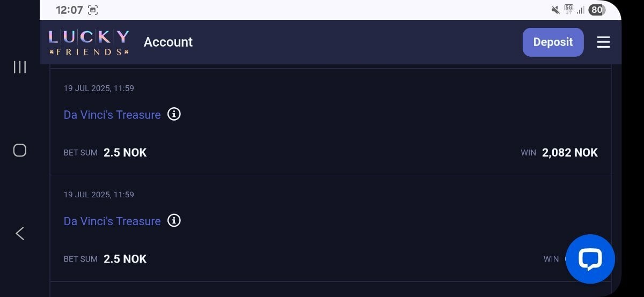The height and width of the screenshot is (297, 644).
Task: Tap the 5G network indicator
Action: pyautogui.click(x=569, y=9)
